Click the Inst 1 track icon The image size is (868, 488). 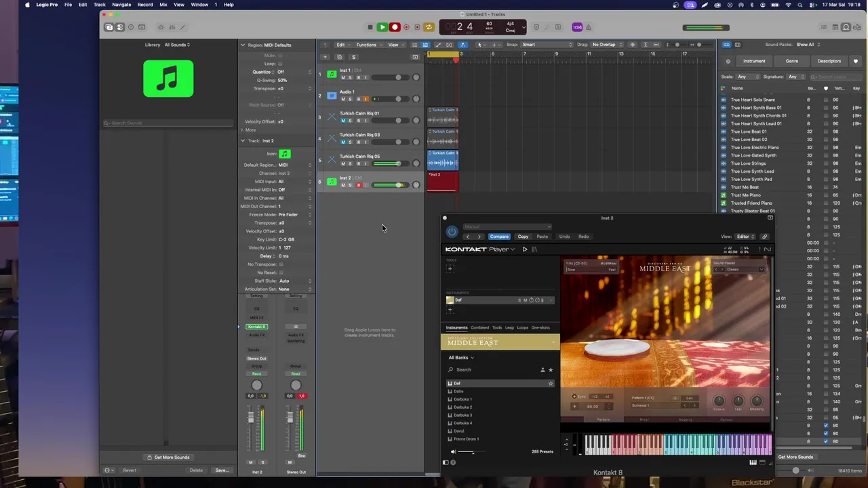[x=332, y=74]
